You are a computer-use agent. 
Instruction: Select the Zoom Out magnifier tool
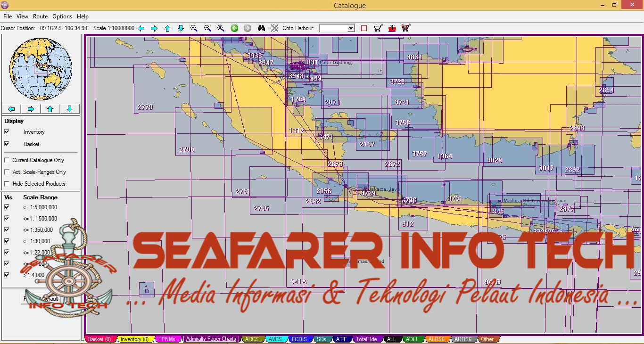[207, 28]
